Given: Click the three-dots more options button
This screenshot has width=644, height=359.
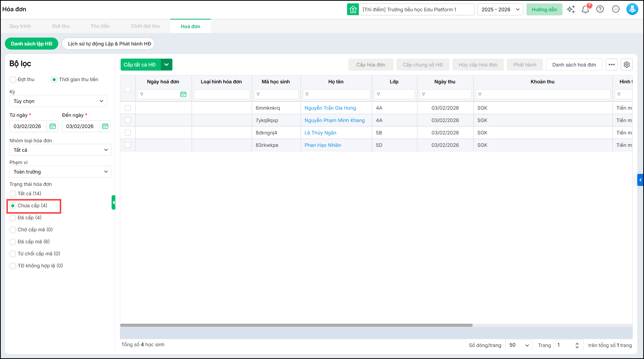Looking at the screenshot, I should point(612,65).
